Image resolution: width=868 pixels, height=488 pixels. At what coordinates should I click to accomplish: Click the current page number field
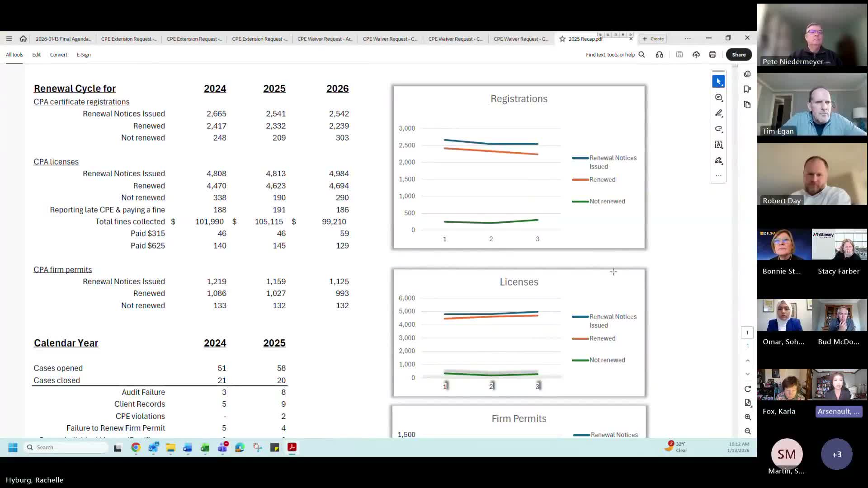click(747, 333)
